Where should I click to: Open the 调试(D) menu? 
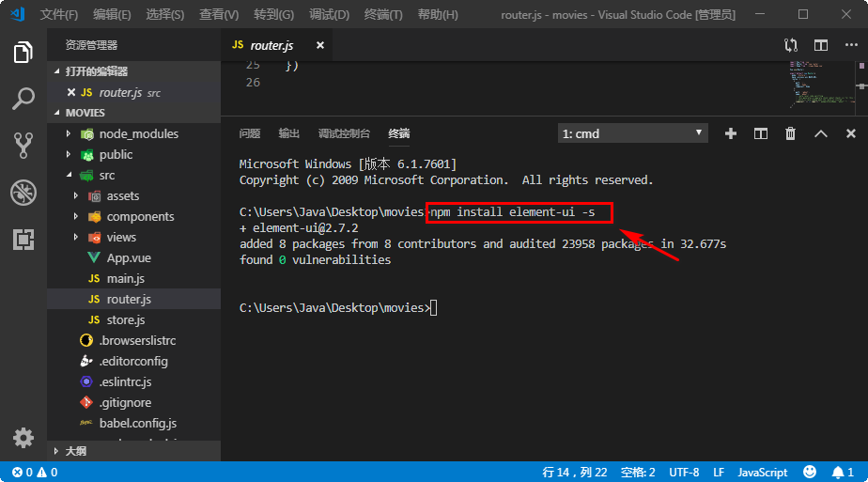tap(329, 14)
